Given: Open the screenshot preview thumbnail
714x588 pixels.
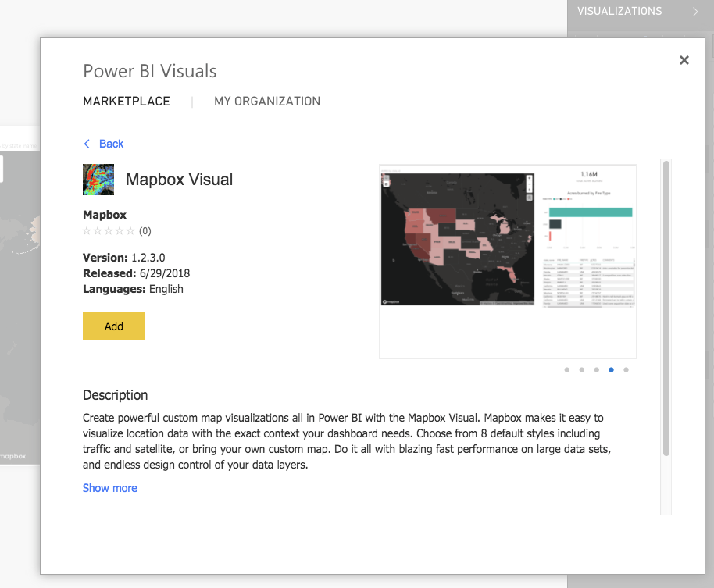Looking at the screenshot, I should coord(507,262).
